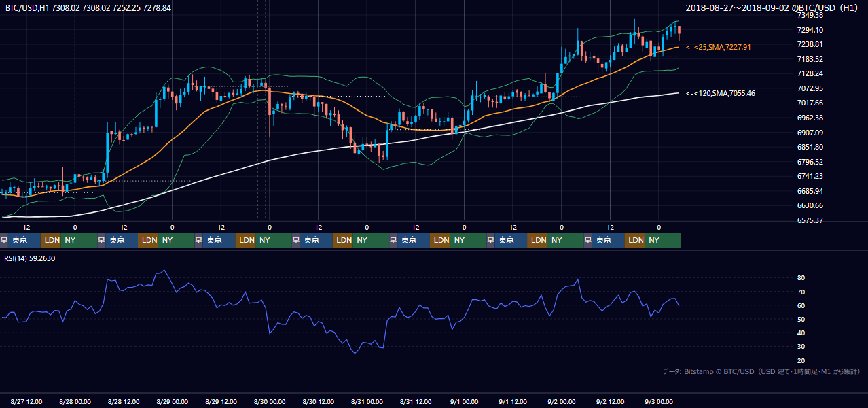Click RSI axis level 80

point(801,278)
